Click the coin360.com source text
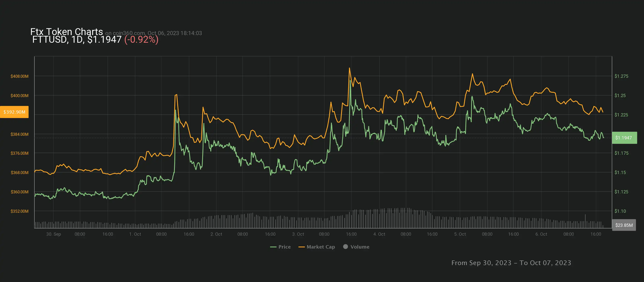The image size is (644, 282). 129,33
